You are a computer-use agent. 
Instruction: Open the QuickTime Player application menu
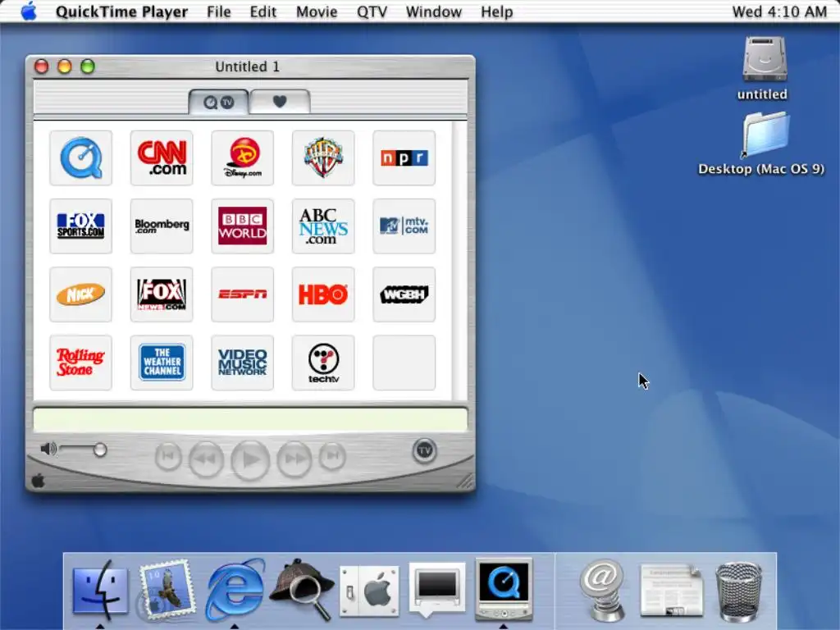pyautogui.click(x=121, y=11)
